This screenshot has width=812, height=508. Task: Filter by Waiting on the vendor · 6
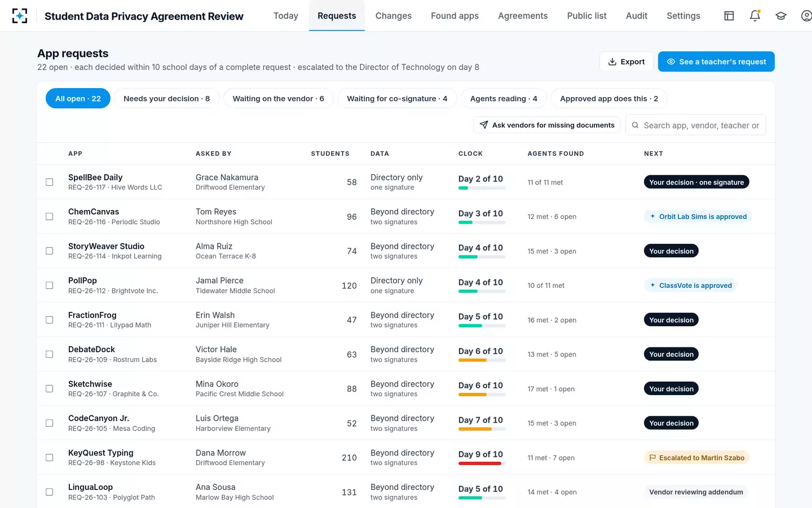pos(279,98)
